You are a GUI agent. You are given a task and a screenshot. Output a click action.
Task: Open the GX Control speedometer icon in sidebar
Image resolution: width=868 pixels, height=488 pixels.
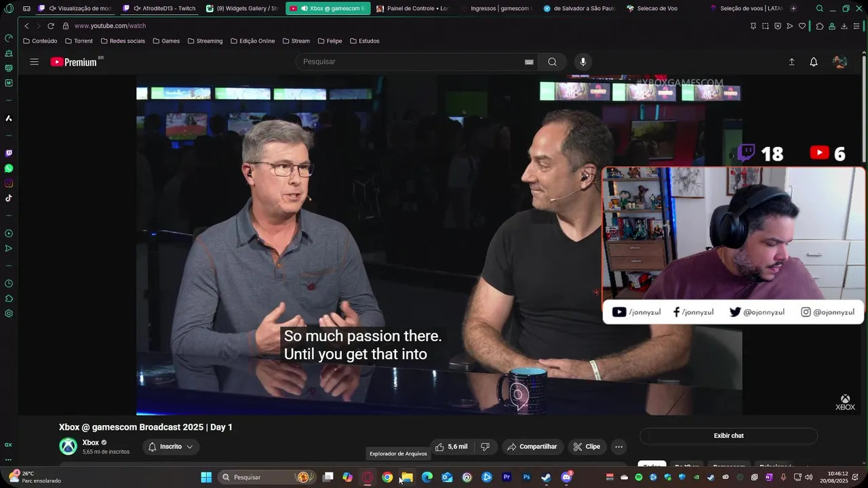click(x=9, y=38)
